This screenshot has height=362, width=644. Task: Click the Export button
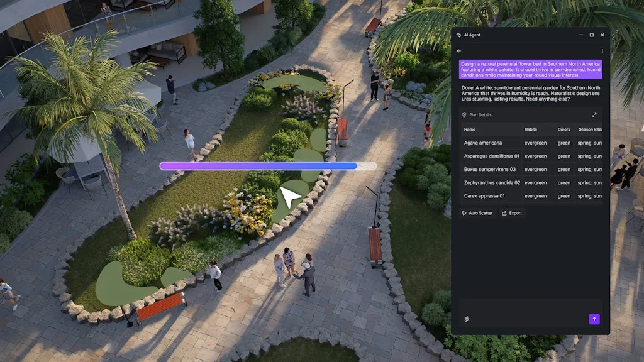coord(512,213)
